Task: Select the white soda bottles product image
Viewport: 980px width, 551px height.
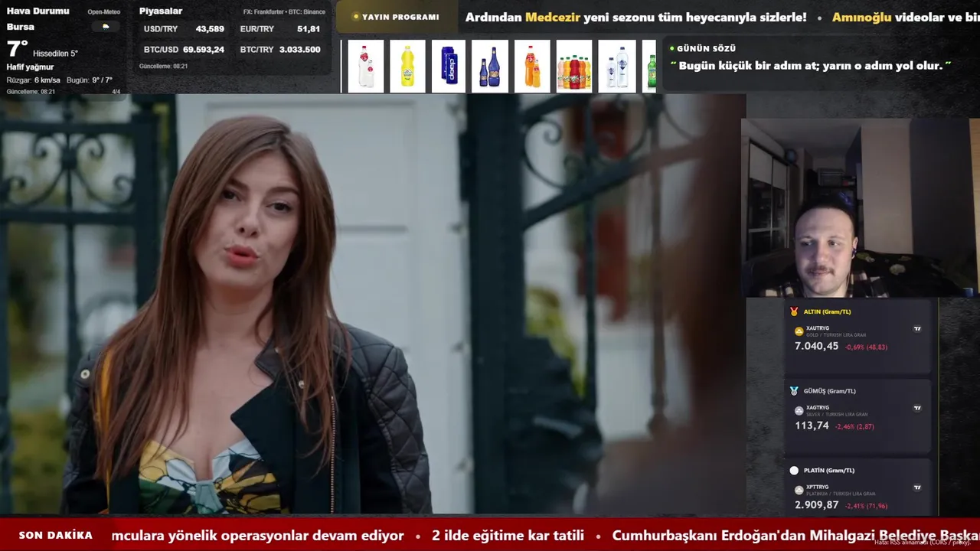Action: point(366,67)
